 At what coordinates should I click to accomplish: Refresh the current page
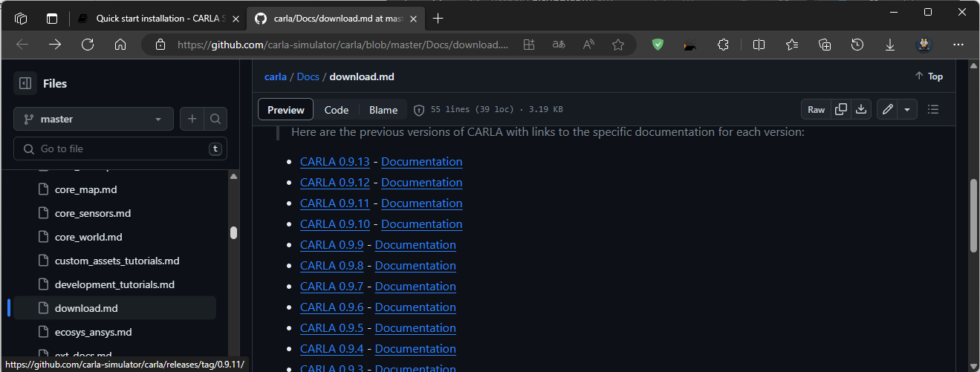(x=88, y=45)
